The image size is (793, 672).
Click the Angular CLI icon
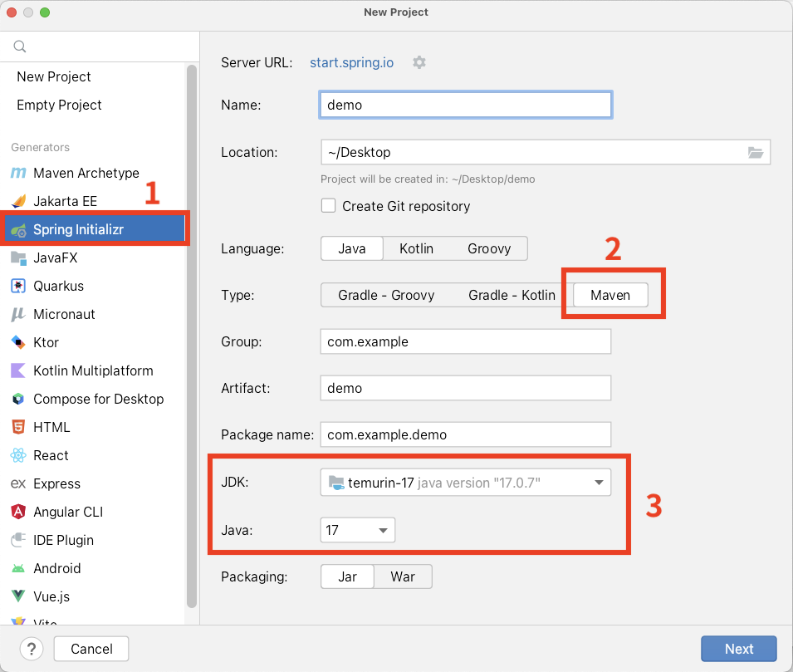click(x=18, y=512)
